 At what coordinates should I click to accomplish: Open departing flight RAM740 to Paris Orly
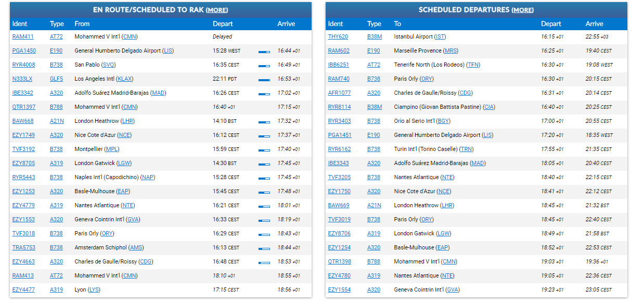pyautogui.click(x=339, y=79)
